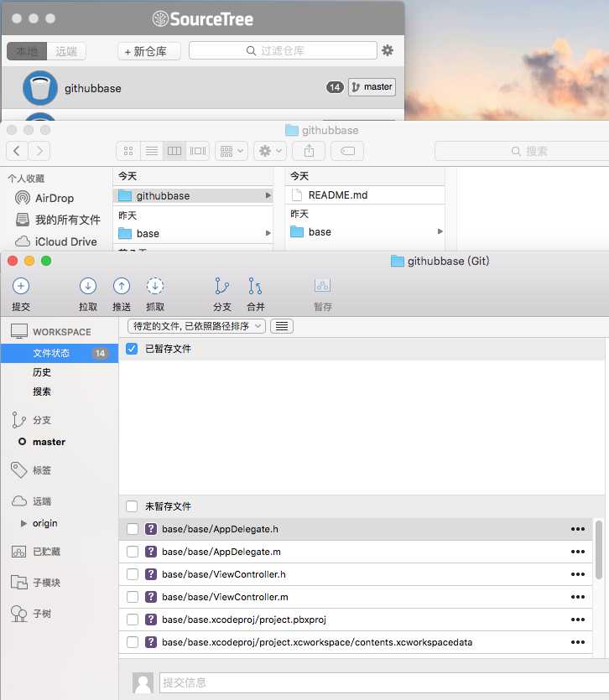This screenshot has width=609, height=700.
Task: Open actions menu for project.pbxproj
Action: tap(578, 620)
